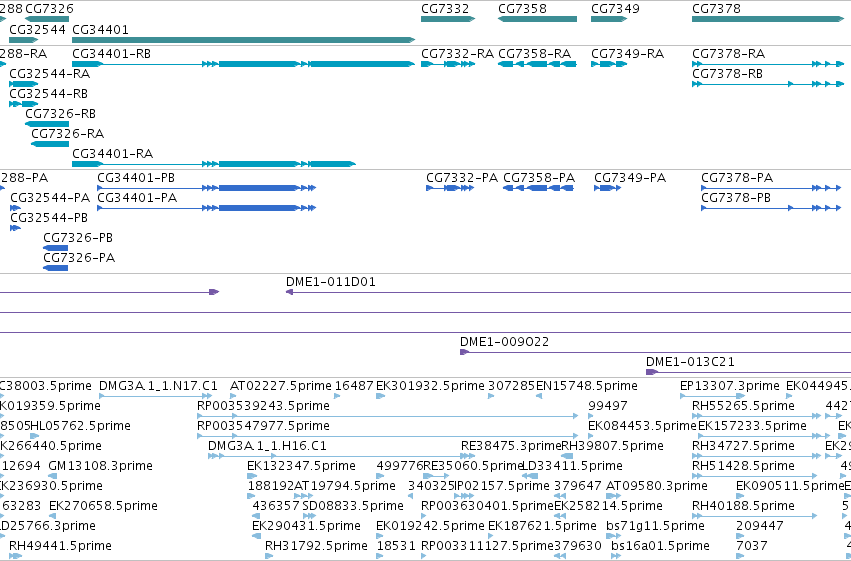Click the EK157233.5prime EST label
851x561 pixels.
752,426
